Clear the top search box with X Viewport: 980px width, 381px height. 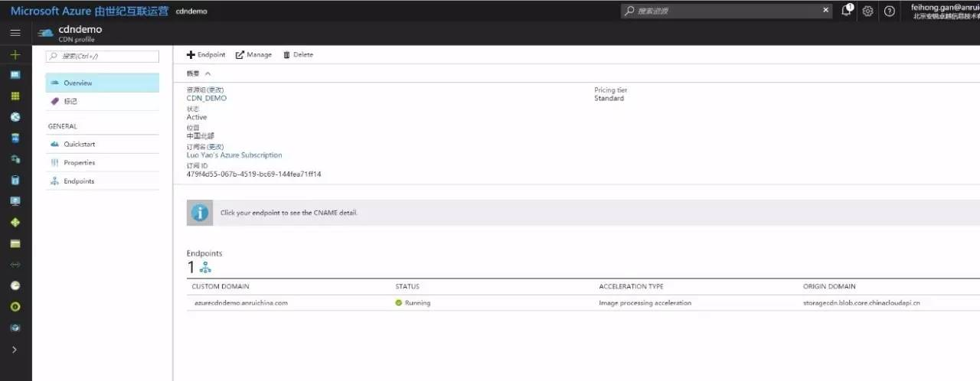coord(825,11)
